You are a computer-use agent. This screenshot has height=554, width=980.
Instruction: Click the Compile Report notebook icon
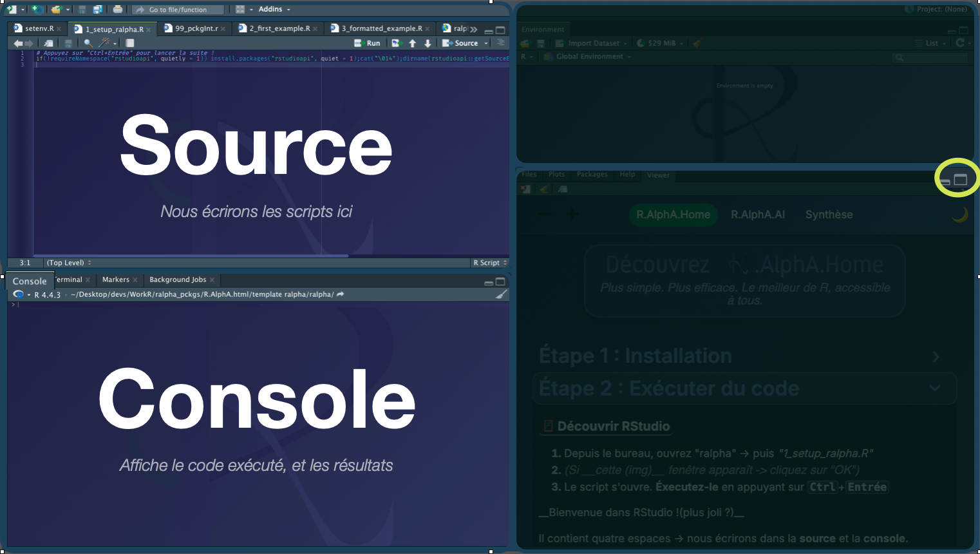tap(129, 43)
